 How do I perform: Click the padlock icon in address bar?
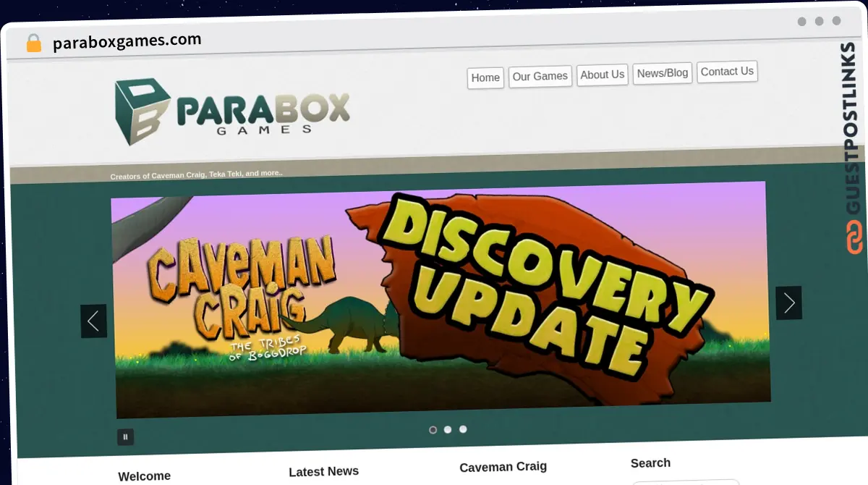(33, 43)
